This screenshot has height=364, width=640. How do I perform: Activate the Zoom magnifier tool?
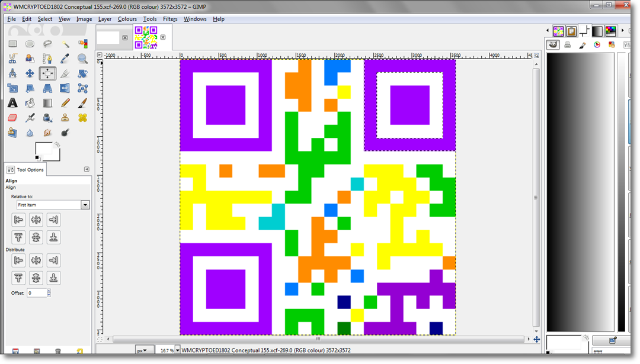click(82, 59)
